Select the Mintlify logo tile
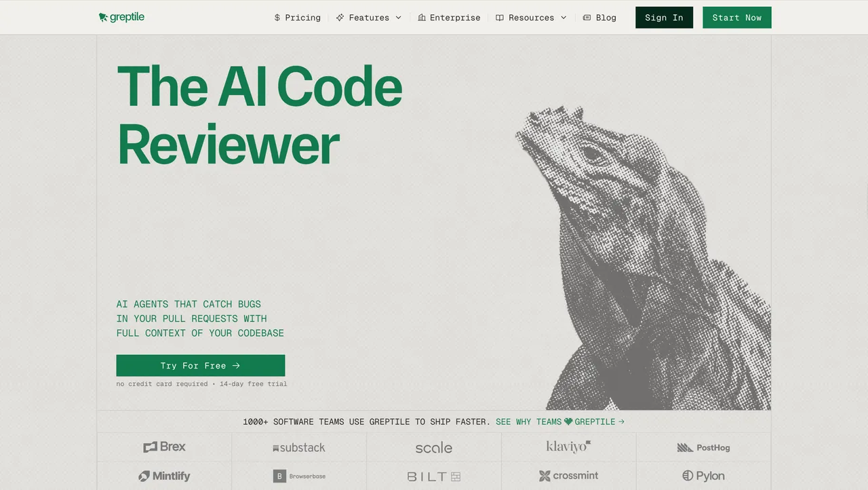Viewport: 868px width, 490px height. tap(164, 476)
